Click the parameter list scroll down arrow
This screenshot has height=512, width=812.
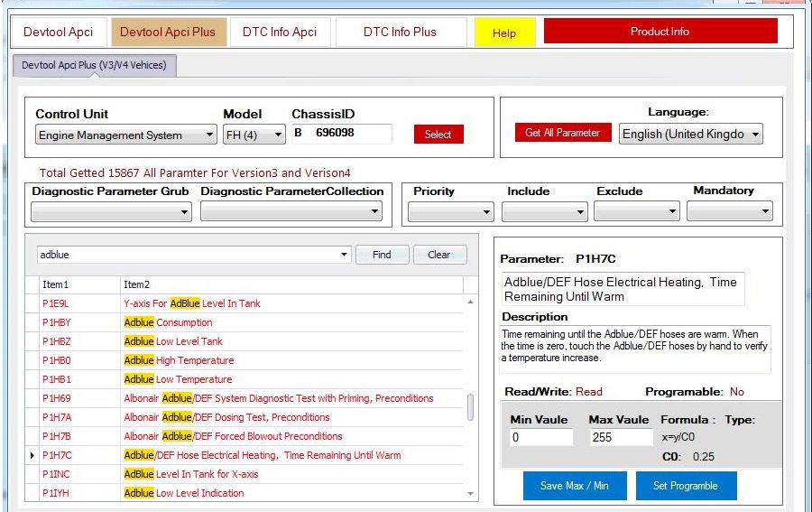coord(470,494)
